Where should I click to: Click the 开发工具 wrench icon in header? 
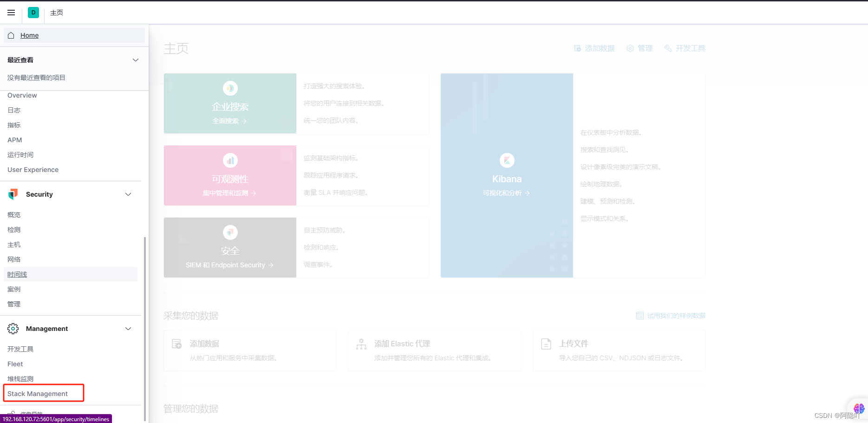click(668, 48)
